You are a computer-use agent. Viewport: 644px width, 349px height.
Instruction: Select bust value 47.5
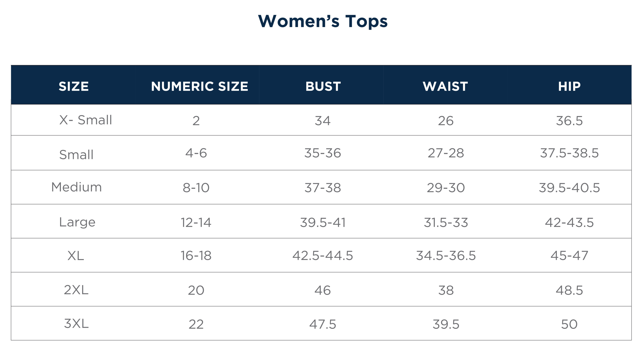click(x=323, y=324)
